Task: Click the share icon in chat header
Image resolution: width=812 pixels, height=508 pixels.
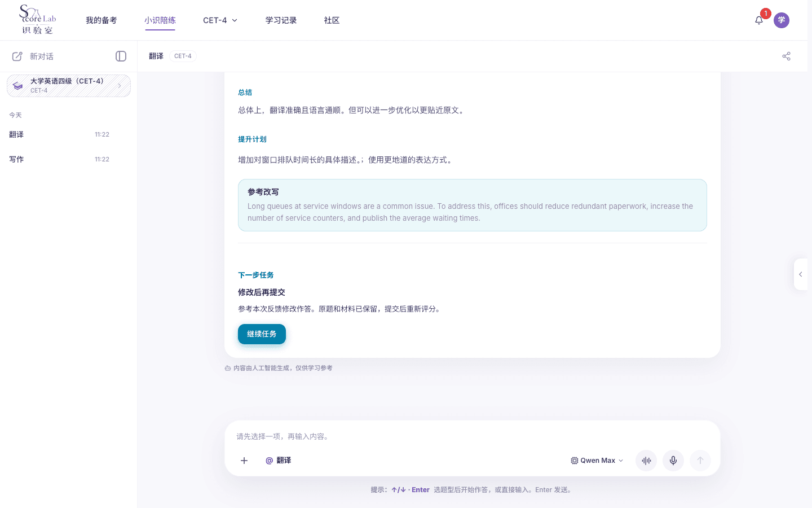Action: (x=787, y=56)
